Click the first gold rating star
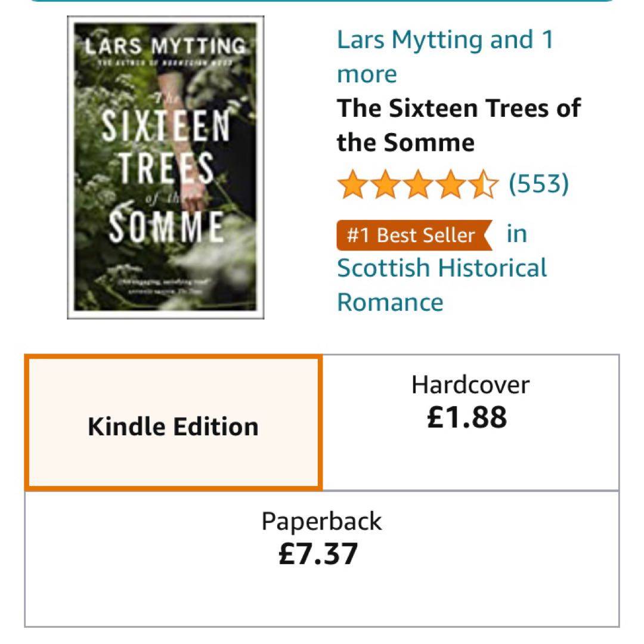This screenshot has width=644, height=644. coord(352,184)
